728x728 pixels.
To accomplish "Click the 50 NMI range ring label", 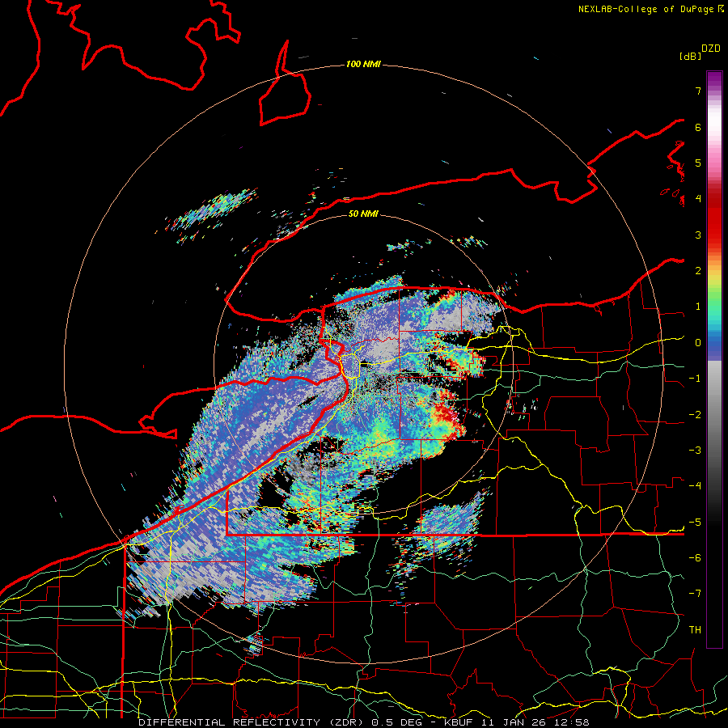I will point(363,214).
